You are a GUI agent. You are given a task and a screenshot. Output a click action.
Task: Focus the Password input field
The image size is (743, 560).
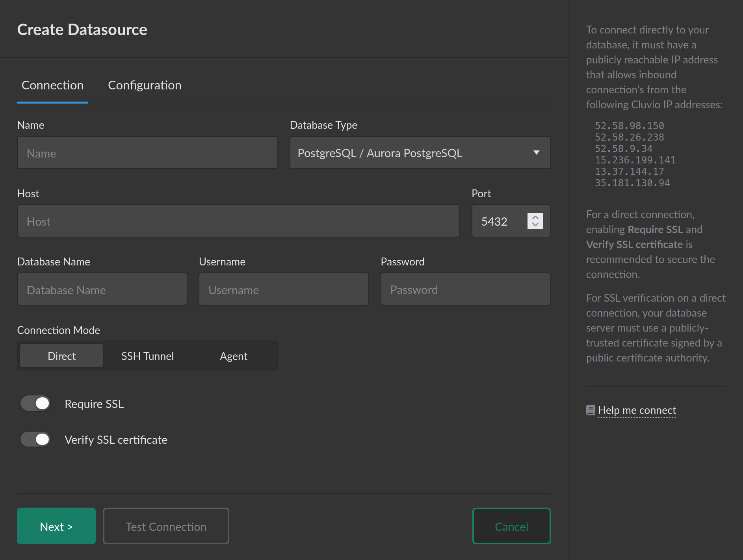click(466, 289)
